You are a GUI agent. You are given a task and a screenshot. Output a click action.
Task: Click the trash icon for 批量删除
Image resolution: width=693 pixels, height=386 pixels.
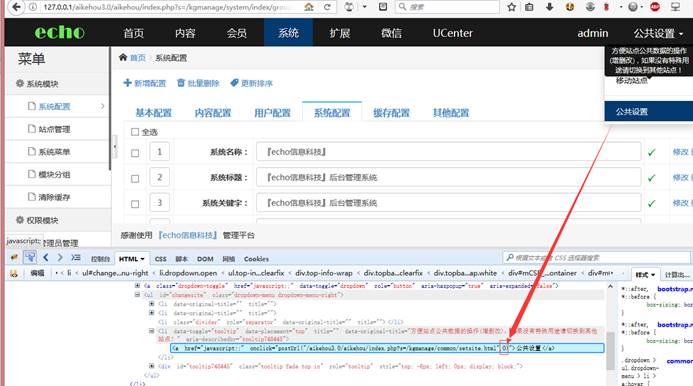coord(181,83)
